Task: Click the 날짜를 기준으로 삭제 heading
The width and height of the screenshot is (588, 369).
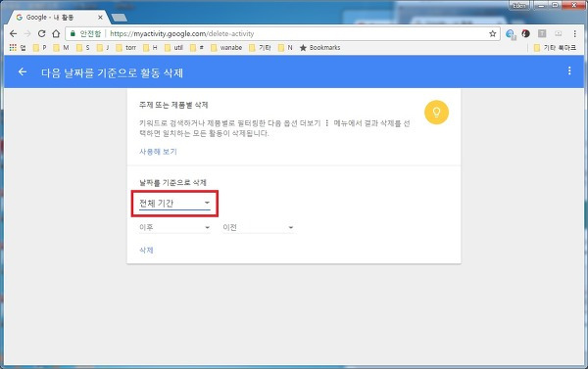Action: tap(172, 182)
